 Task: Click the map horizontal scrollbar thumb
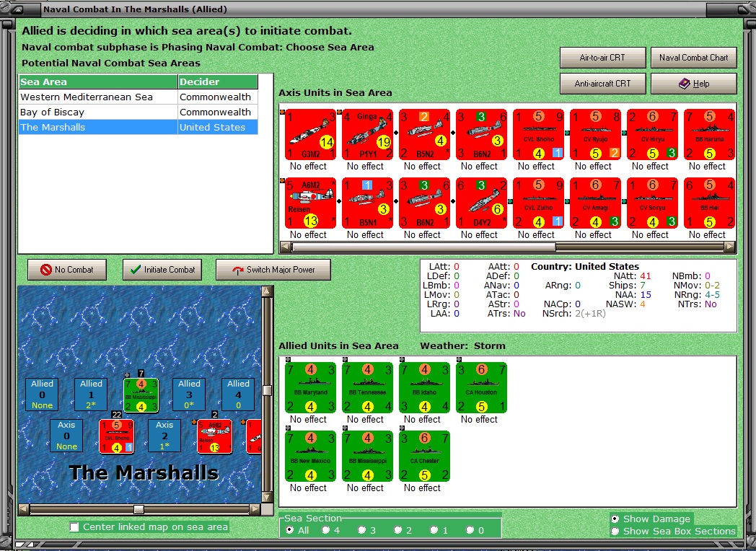(x=139, y=509)
